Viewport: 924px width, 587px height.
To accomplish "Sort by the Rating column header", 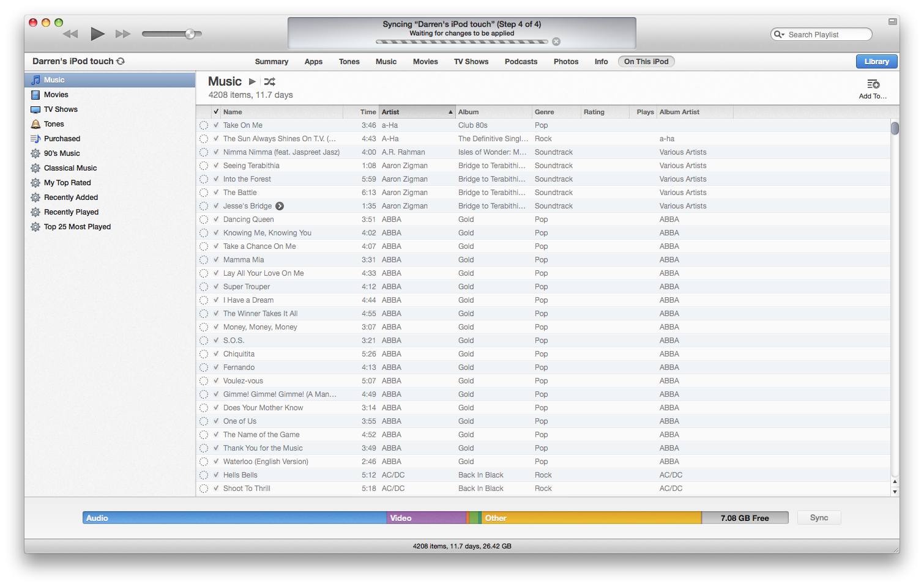I will (x=605, y=112).
